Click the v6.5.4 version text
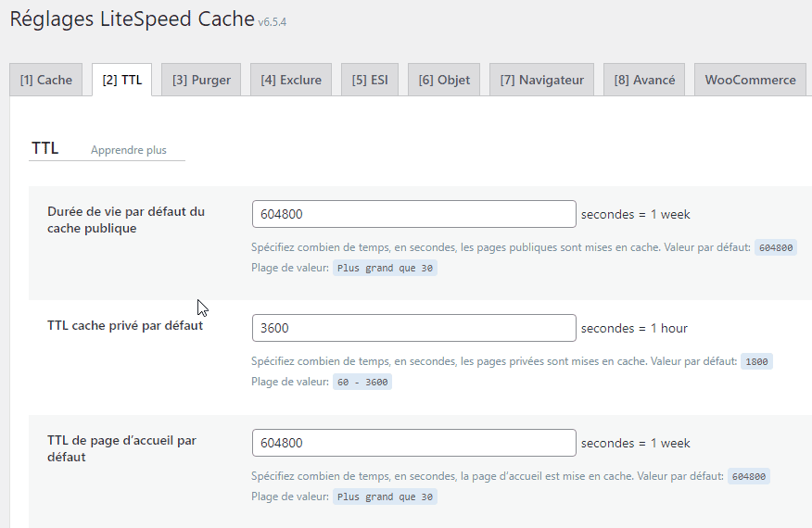 tap(272, 21)
